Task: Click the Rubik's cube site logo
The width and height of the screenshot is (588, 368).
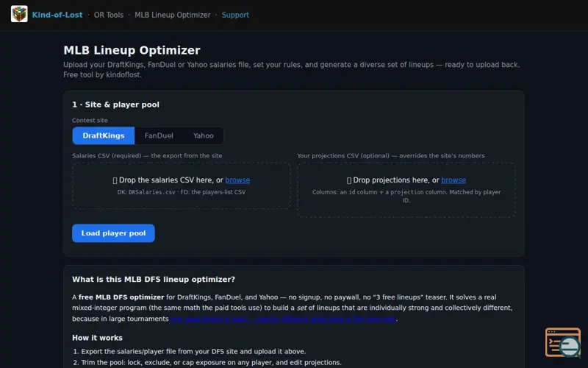Action: click(19, 14)
